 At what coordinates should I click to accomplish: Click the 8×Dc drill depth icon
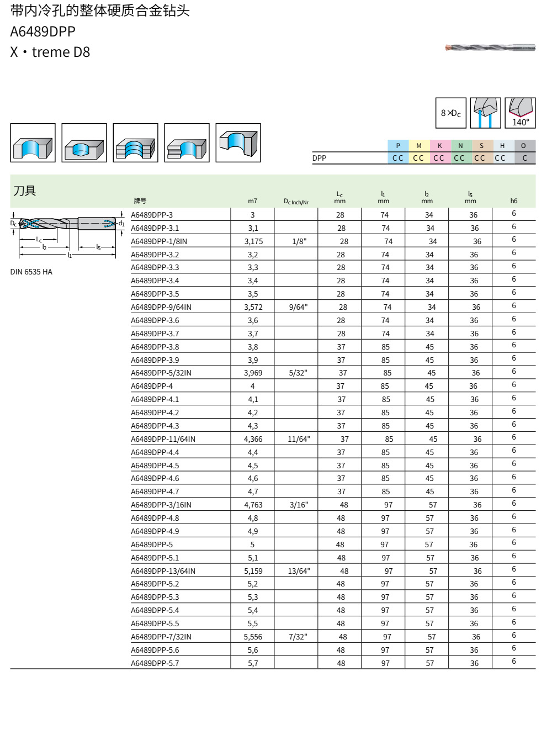coord(450,112)
